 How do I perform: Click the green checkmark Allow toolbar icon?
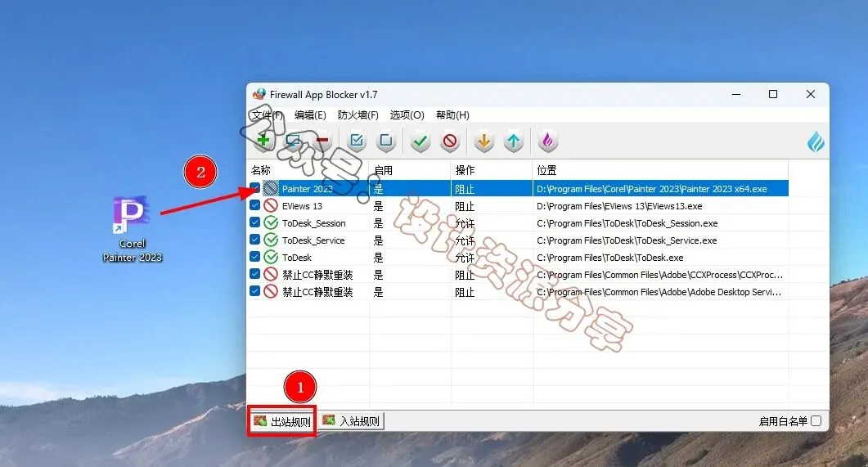(x=421, y=141)
